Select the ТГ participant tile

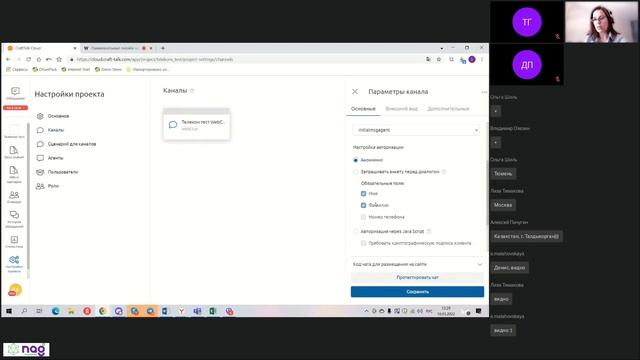coord(527,22)
